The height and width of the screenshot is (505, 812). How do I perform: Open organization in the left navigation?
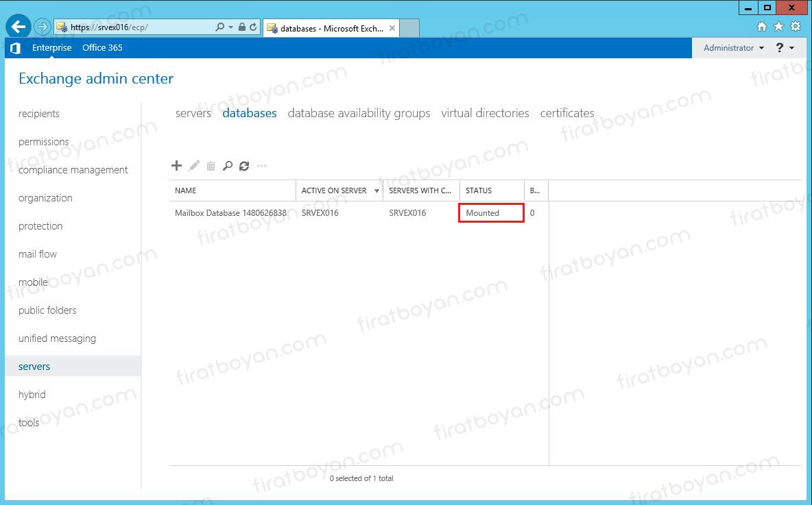tap(45, 198)
